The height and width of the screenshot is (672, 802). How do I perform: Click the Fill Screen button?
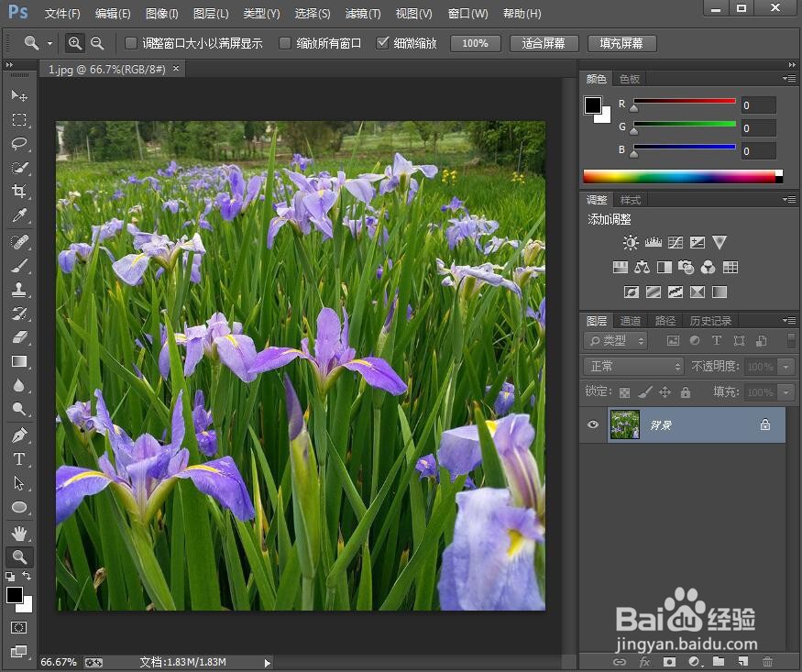(621, 43)
